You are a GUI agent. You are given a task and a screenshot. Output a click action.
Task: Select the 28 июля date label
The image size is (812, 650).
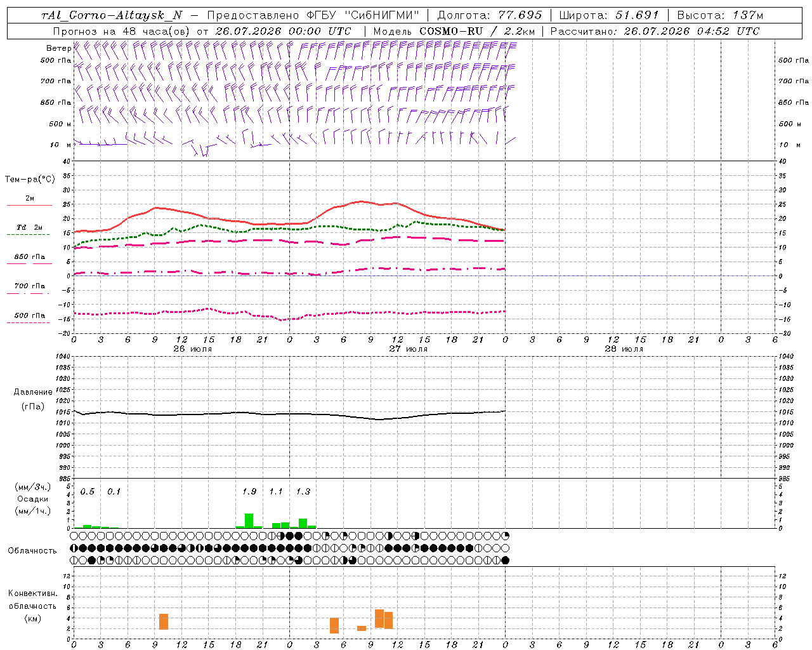tap(624, 348)
